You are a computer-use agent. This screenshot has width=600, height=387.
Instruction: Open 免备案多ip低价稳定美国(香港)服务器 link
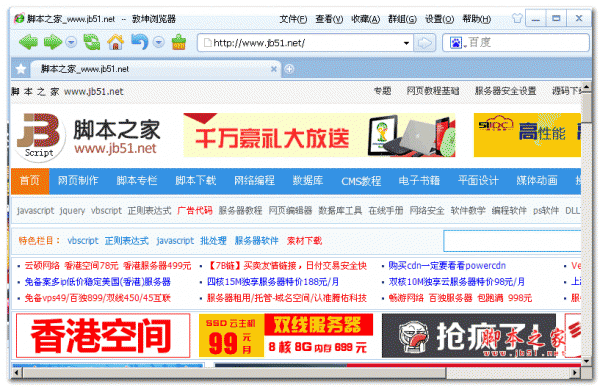pyautogui.click(x=98, y=282)
